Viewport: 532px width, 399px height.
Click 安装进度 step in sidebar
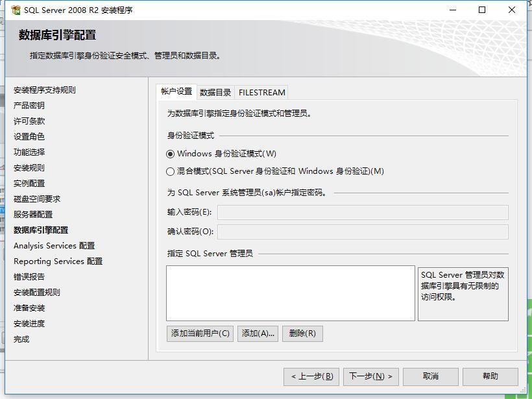coord(29,324)
